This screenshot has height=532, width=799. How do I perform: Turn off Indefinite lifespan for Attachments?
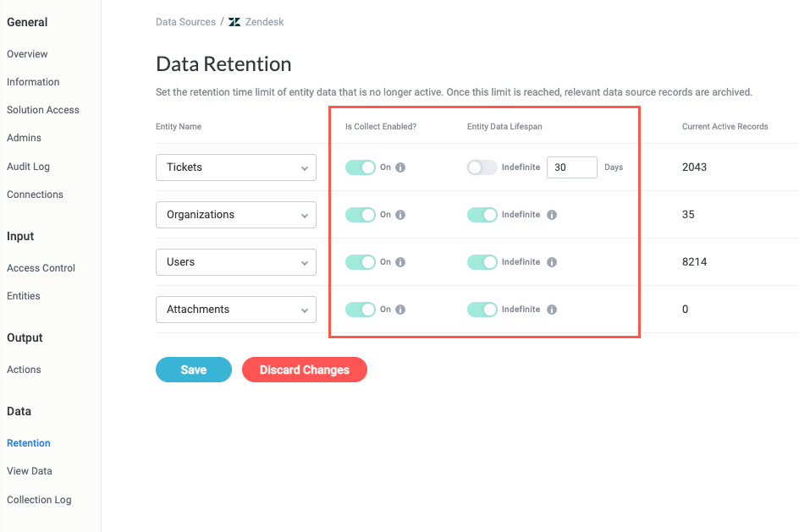(x=482, y=310)
